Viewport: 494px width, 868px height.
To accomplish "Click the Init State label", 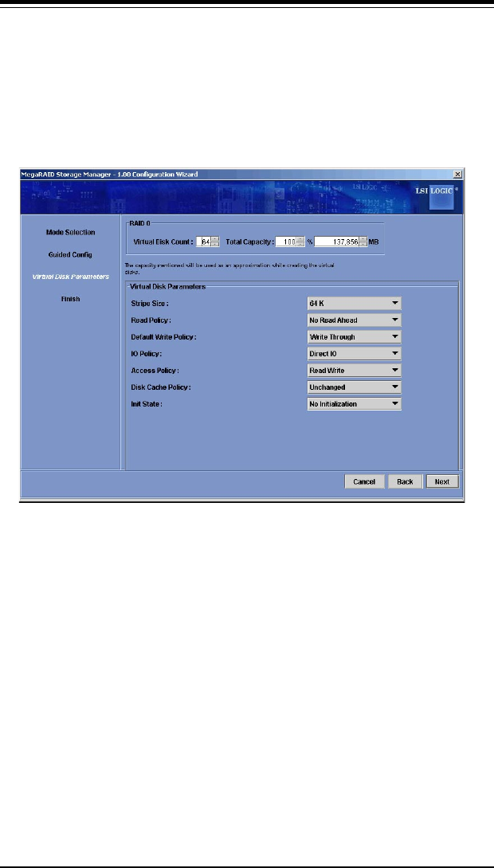I will [x=147, y=403].
